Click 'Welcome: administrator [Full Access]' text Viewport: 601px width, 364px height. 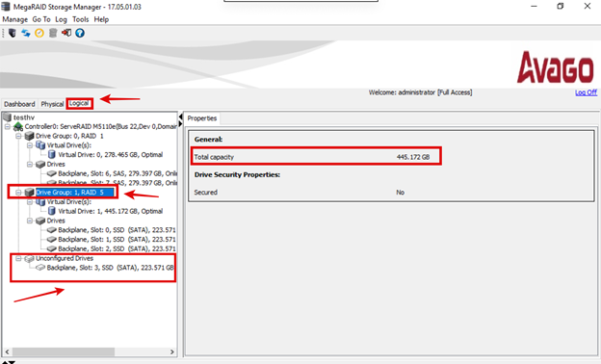[x=420, y=92]
